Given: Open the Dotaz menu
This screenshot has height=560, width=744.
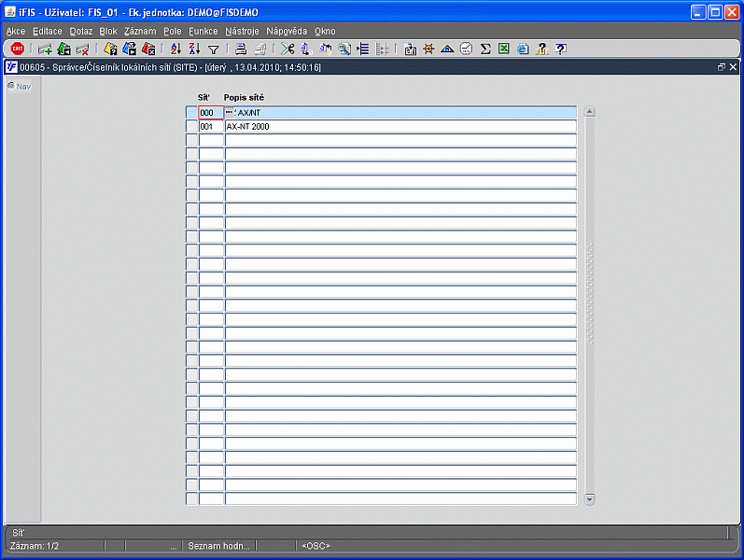Looking at the screenshot, I should click(80, 32).
